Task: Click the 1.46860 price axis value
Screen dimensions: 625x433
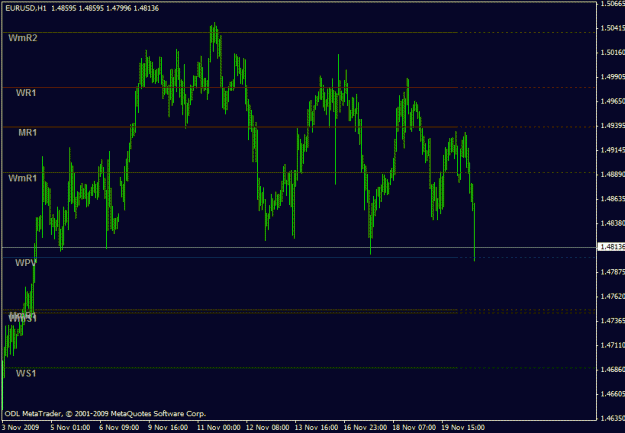Action: (x=613, y=370)
